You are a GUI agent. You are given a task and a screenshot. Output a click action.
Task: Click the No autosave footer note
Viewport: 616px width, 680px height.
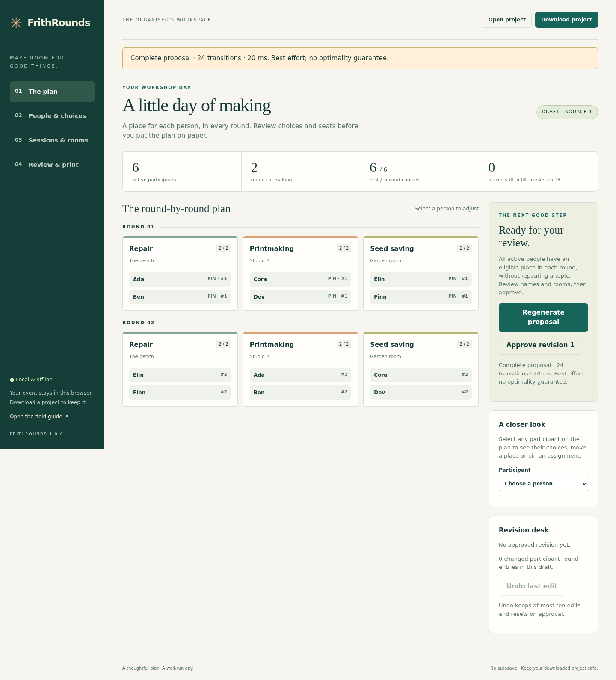coord(544,668)
